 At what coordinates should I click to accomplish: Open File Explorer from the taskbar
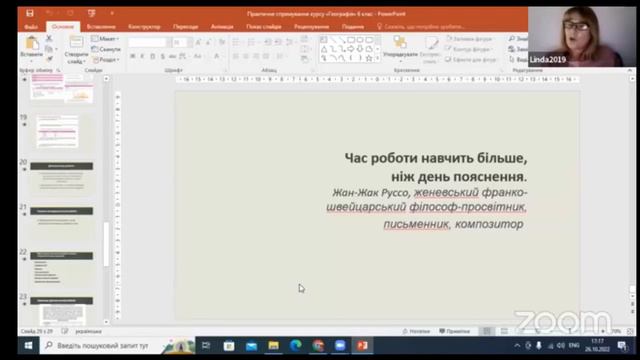(273, 346)
